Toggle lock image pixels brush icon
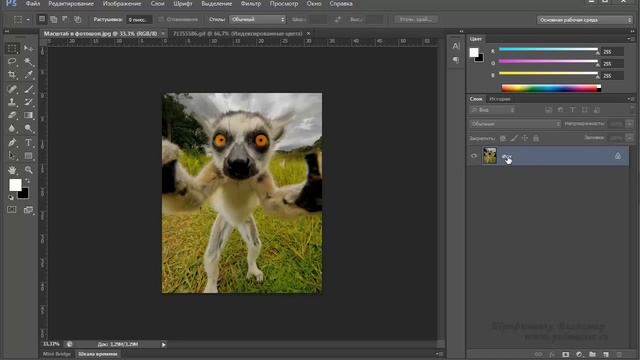640x360 pixels. (514, 138)
